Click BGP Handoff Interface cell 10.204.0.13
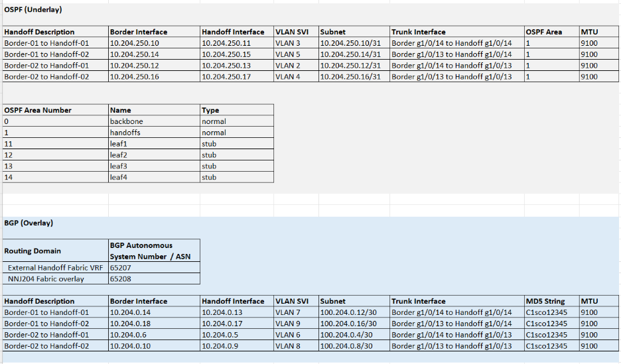 coord(237,312)
